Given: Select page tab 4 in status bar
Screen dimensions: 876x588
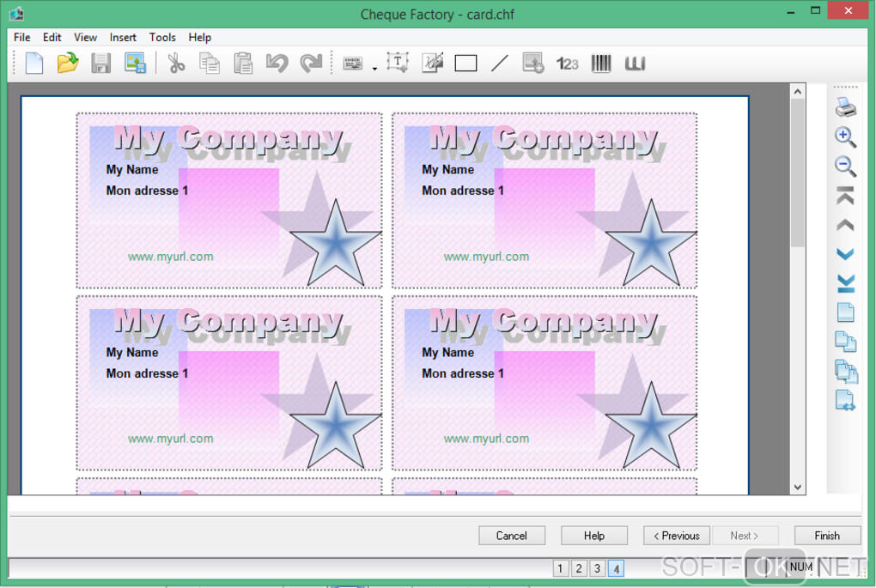Looking at the screenshot, I should 617,568.
